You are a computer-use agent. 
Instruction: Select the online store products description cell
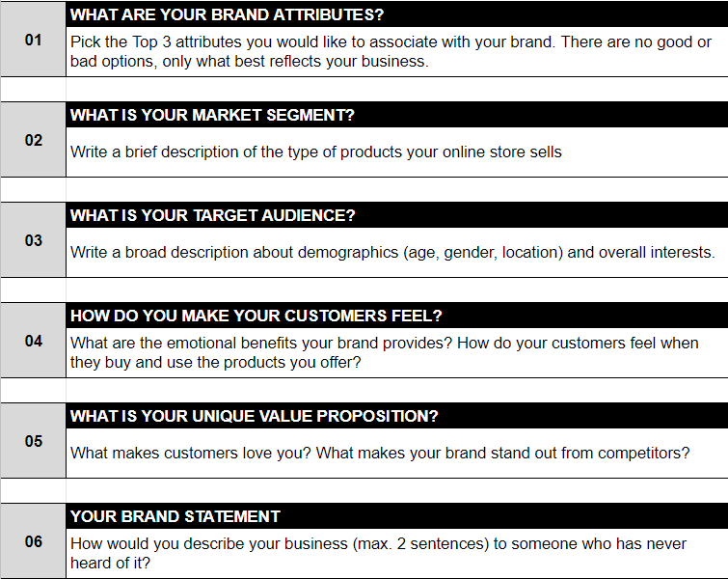pos(397,152)
